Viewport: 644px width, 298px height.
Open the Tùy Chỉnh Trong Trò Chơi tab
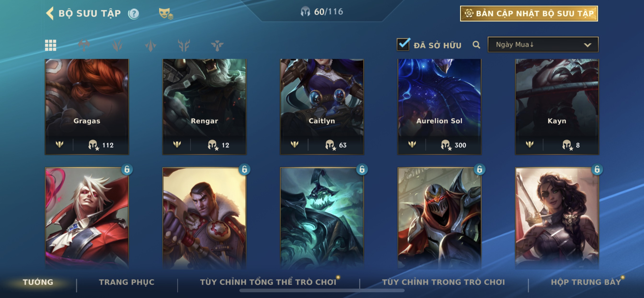pos(443,282)
